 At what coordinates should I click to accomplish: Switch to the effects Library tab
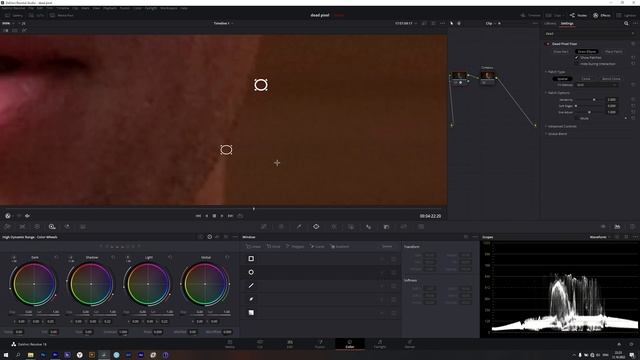550,23
